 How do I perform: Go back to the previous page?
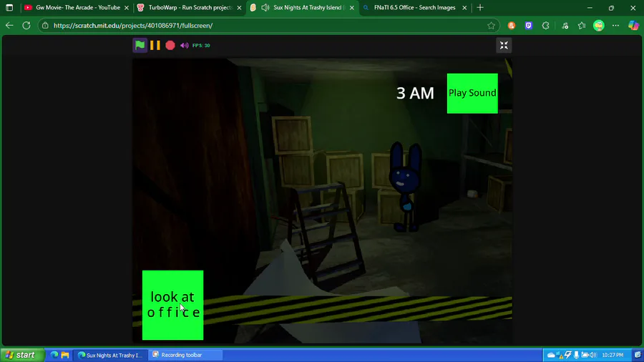coord(9,26)
